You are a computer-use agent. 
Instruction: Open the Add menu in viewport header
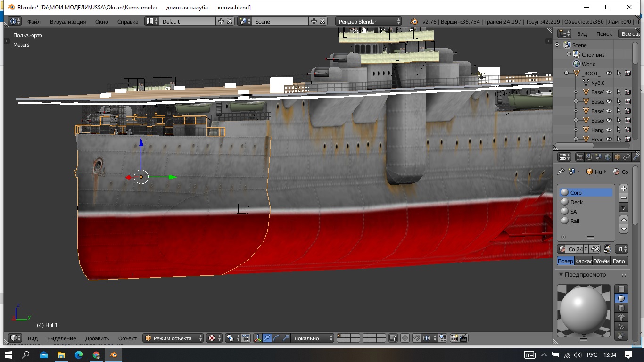pyautogui.click(x=97, y=338)
